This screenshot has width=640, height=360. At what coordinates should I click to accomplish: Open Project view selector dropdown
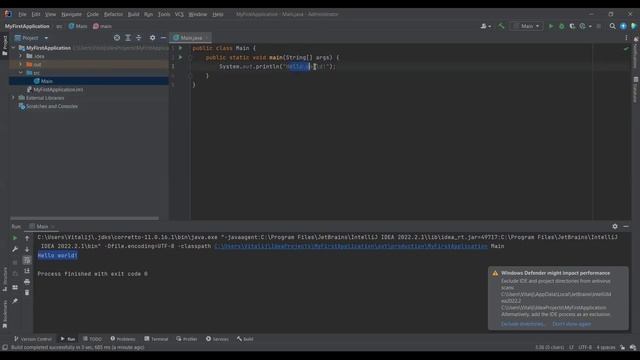click(x=31, y=38)
